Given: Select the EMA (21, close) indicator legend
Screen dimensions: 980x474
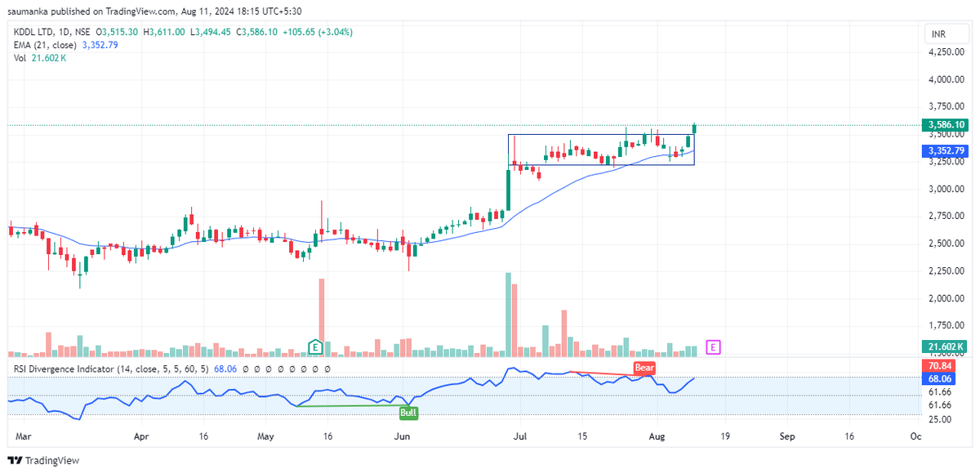Looking at the screenshot, I should coord(47,45).
